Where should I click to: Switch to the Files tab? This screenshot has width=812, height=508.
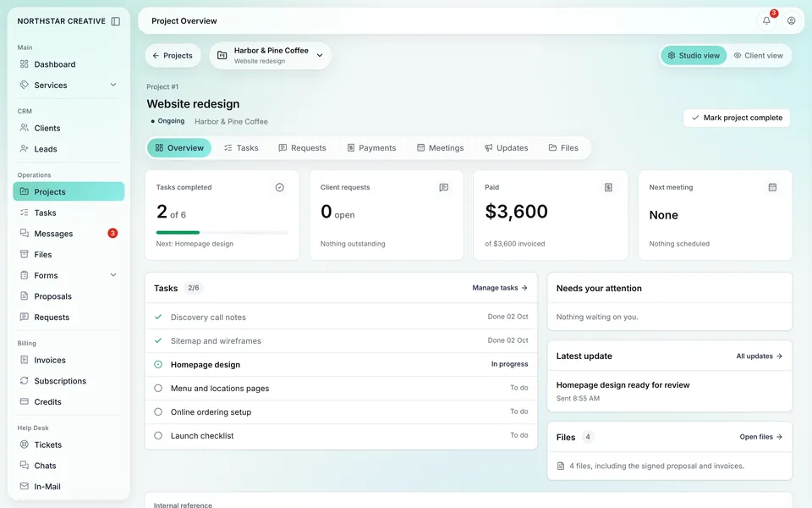(563, 147)
